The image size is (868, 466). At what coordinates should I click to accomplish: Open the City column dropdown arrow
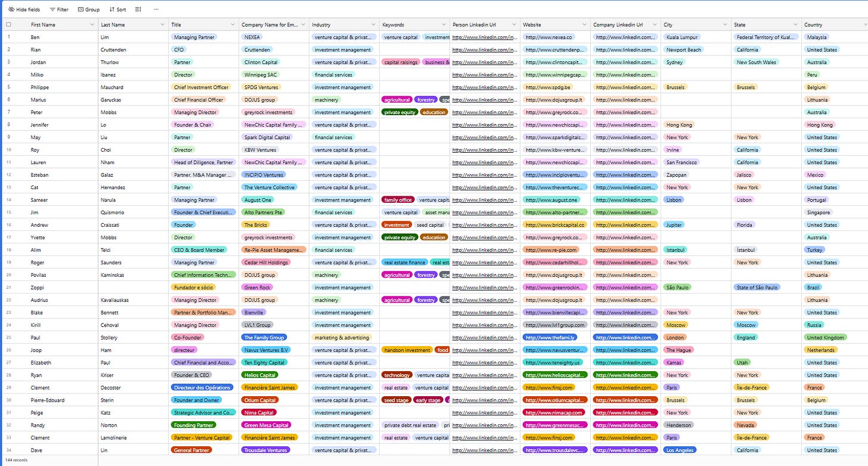[x=725, y=24]
